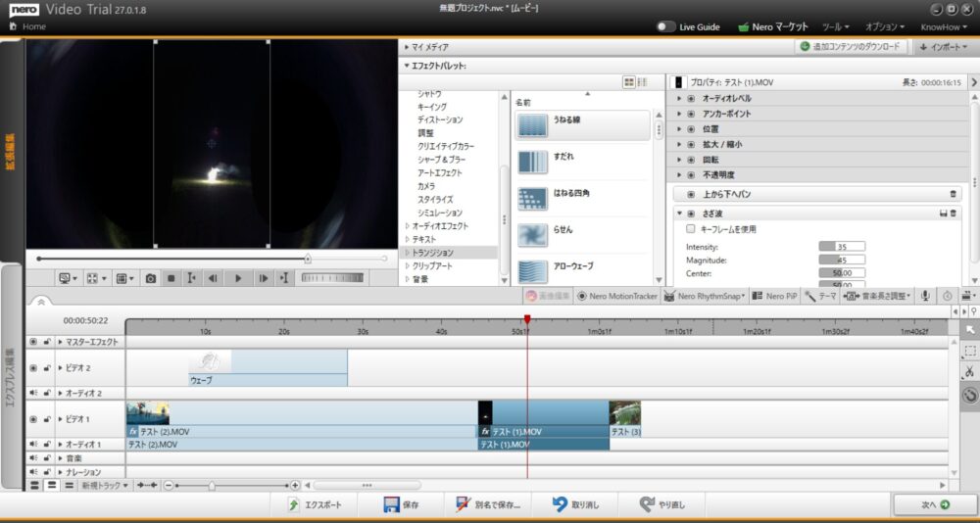Click 追加コンテンツのダウンロード button
The height and width of the screenshot is (523, 980).
[851, 47]
